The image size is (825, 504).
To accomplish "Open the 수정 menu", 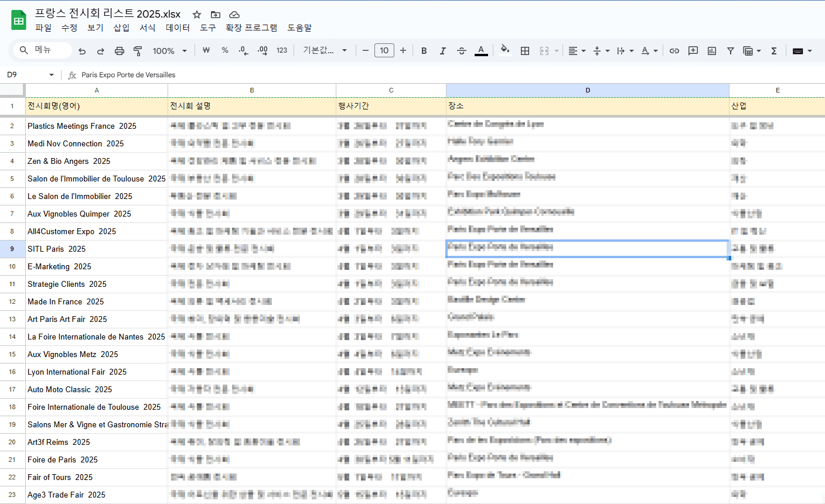I will [69, 28].
